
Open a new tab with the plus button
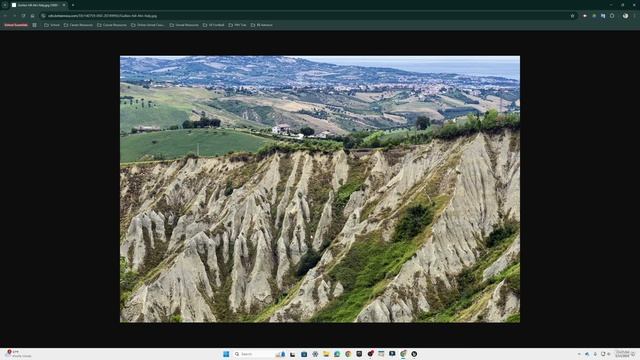73,5
